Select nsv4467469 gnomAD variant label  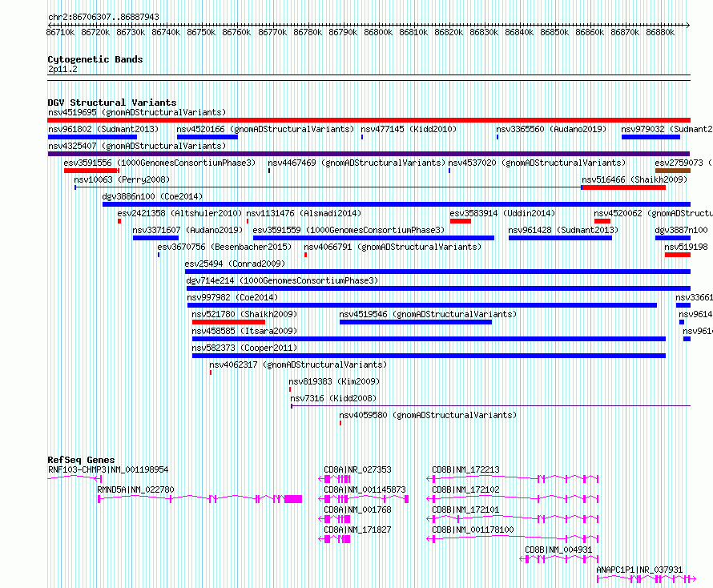pyautogui.click(x=356, y=163)
